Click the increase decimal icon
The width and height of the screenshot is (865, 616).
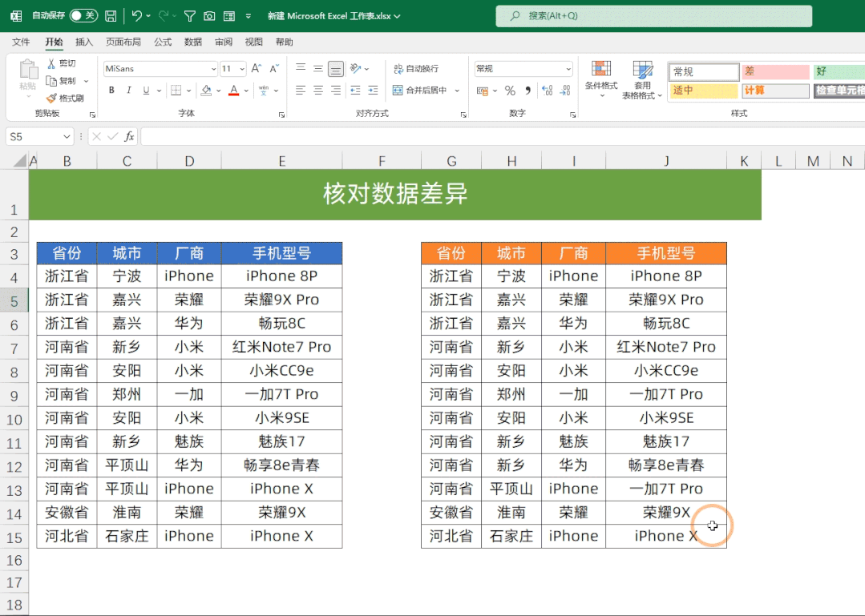548,91
